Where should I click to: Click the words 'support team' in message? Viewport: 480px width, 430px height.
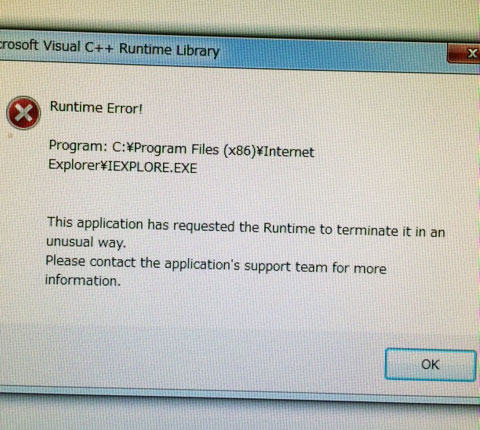pyautogui.click(x=286, y=267)
